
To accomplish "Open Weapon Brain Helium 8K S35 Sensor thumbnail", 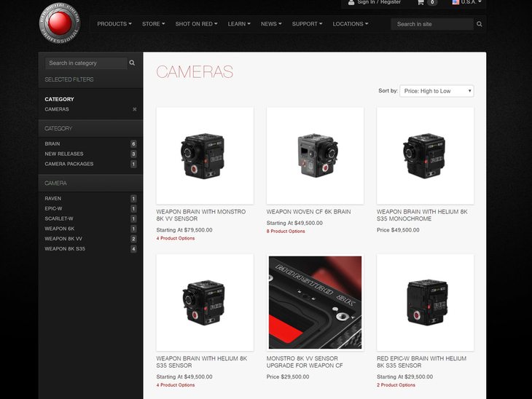I will coord(205,303).
